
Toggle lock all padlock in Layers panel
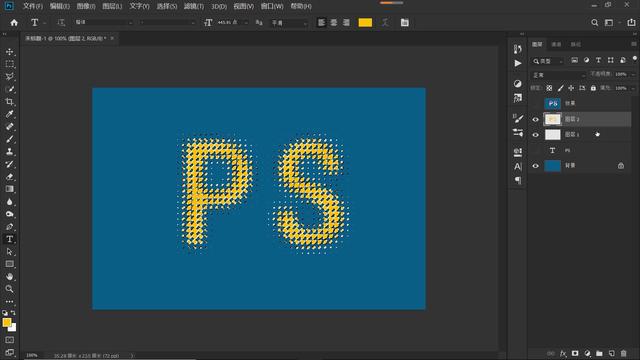[593, 88]
